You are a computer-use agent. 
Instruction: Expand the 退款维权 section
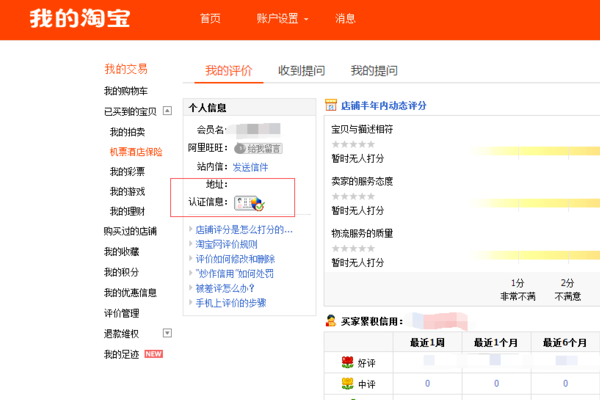tap(167, 333)
